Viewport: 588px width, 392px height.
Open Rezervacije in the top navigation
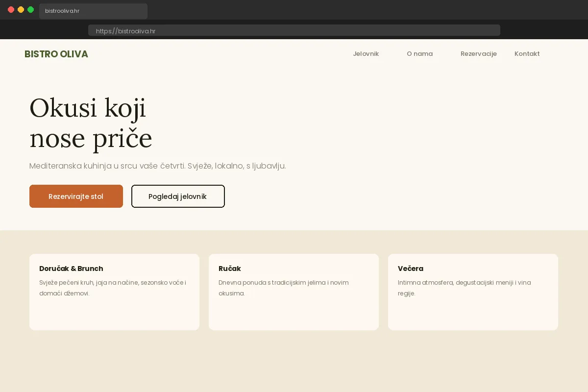[x=478, y=54]
